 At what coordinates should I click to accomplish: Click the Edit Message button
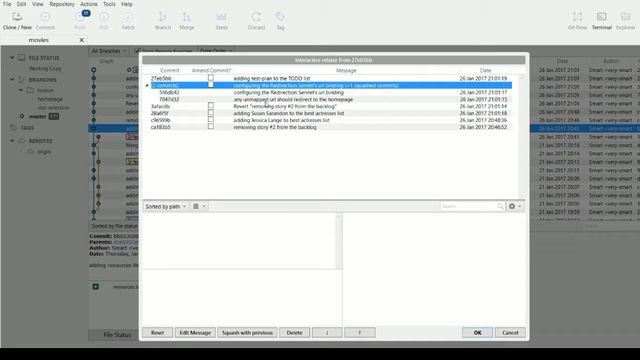point(195,333)
